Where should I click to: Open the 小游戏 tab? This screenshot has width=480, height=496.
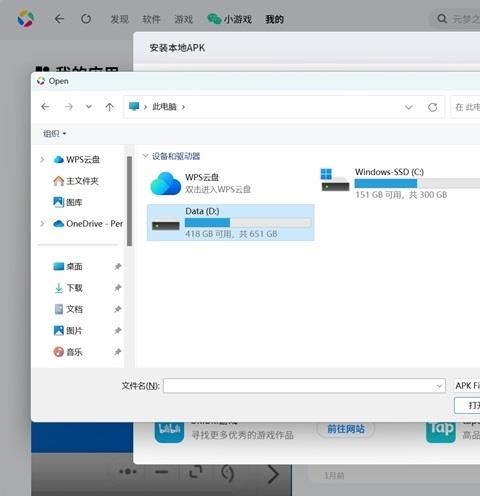click(229, 19)
